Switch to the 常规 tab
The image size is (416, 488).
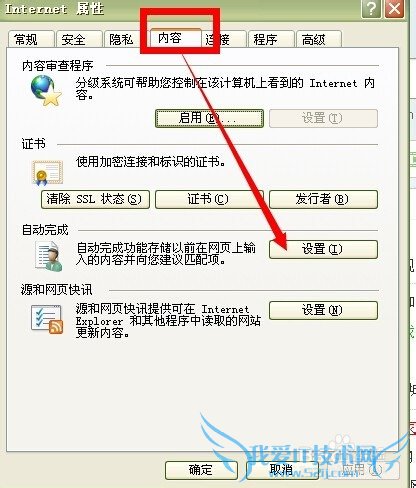[x=31, y=39]
